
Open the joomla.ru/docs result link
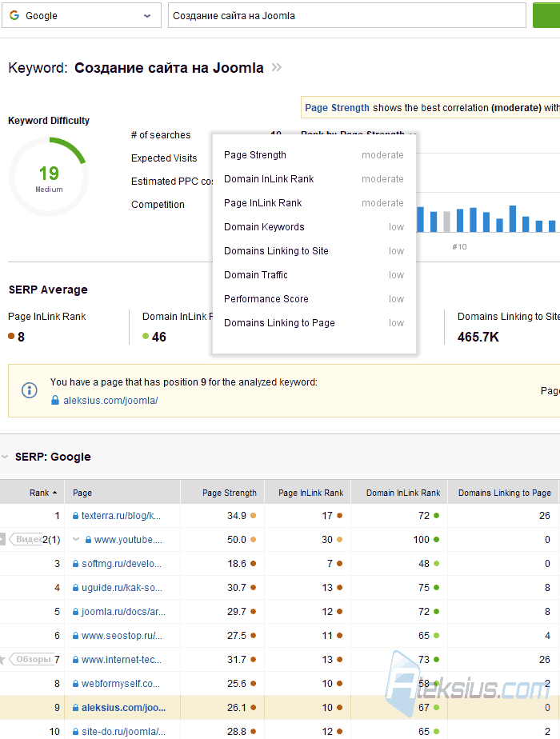point(123,612)
